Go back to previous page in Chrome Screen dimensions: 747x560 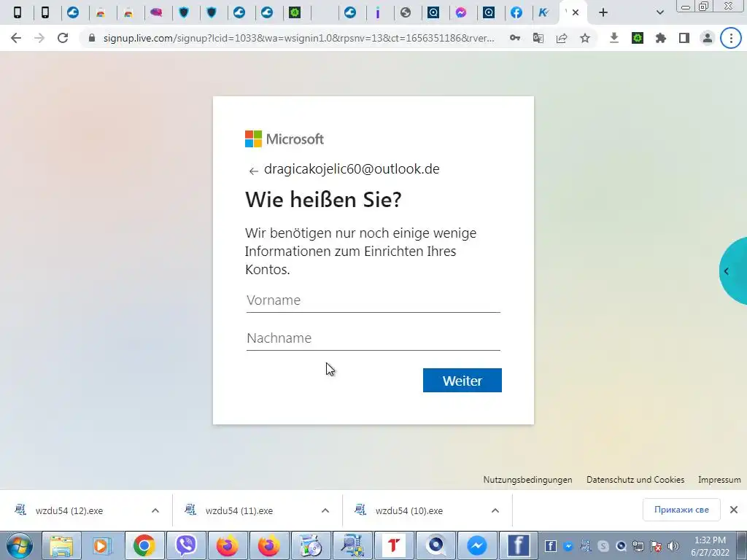click(16, 38)
